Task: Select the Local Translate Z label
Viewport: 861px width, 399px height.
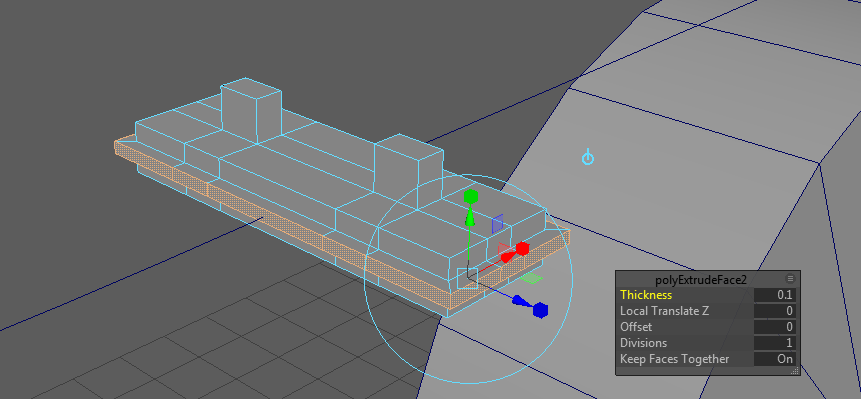Action: [x=664, y=311]
